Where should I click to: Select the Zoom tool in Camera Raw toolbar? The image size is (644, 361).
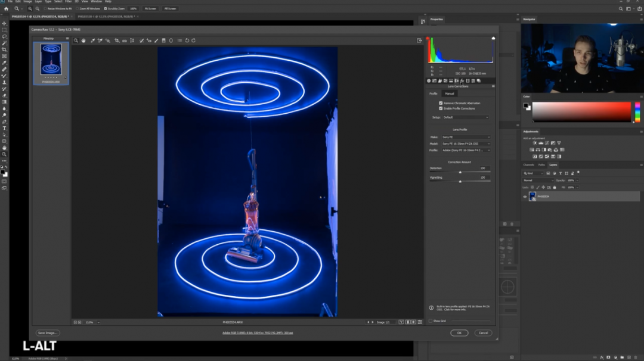click(x=76, y=41)
